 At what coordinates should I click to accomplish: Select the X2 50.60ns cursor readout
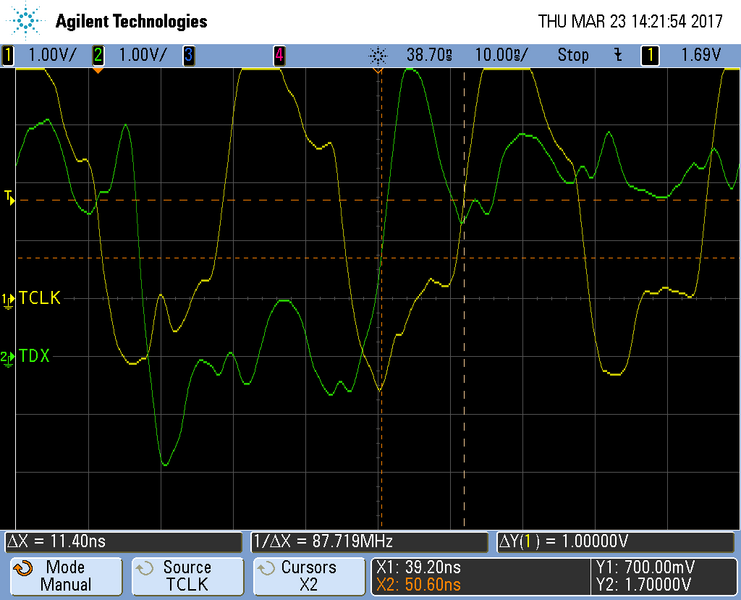tap(419, 585)
